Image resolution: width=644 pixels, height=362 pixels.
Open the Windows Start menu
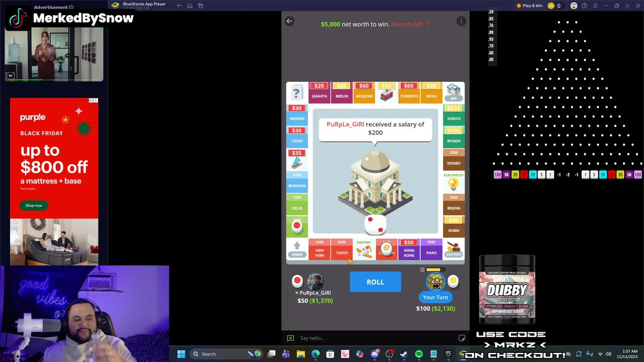click(181, 354)
